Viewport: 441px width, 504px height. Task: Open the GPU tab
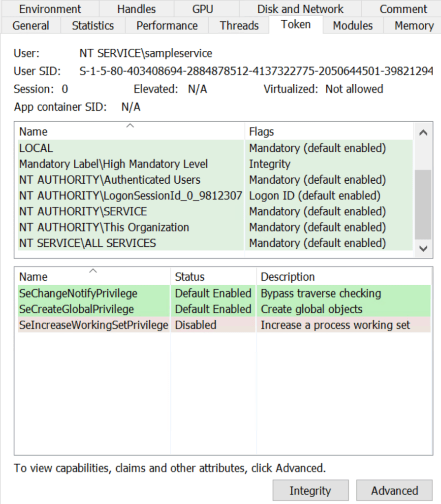tap(203, 9)
